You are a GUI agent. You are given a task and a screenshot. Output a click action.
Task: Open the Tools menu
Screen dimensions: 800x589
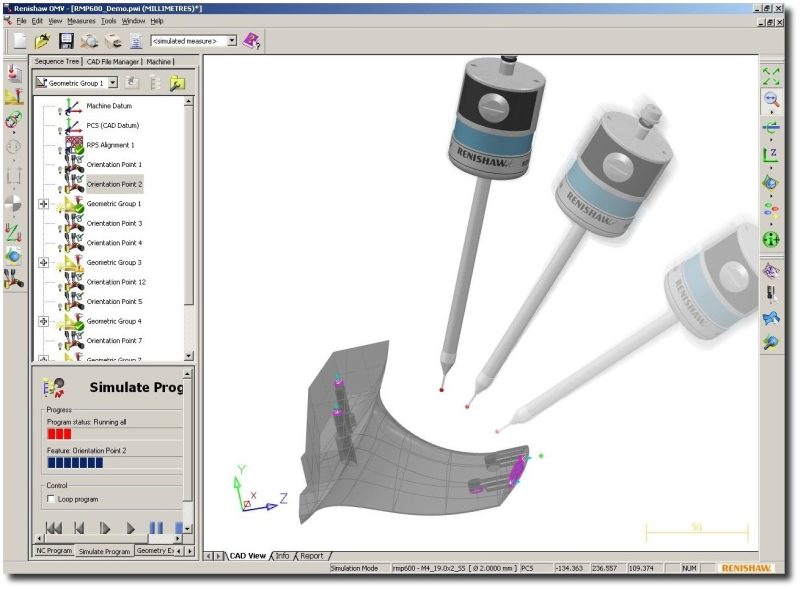pyautogui.click(x=109, y=21)
